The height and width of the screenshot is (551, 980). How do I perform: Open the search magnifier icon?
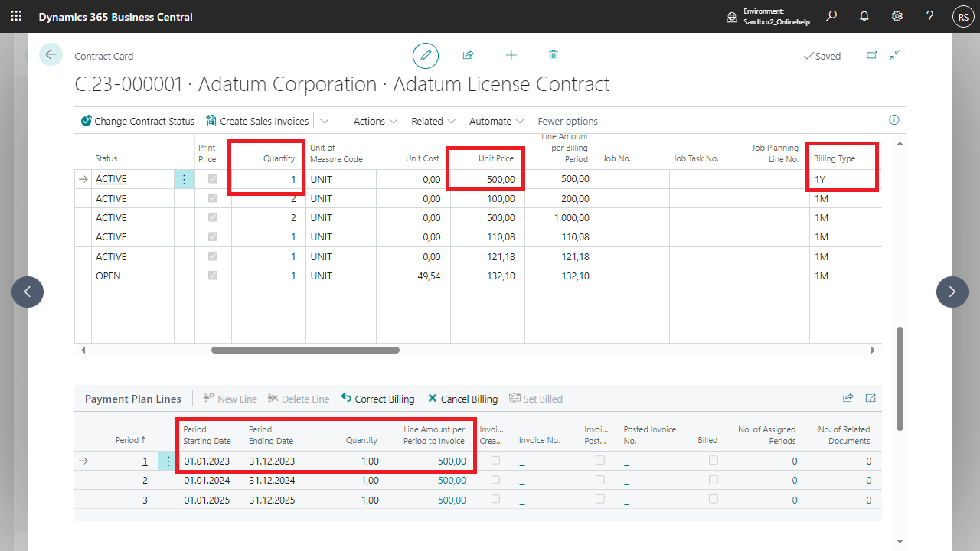click(x=831, y=16)
